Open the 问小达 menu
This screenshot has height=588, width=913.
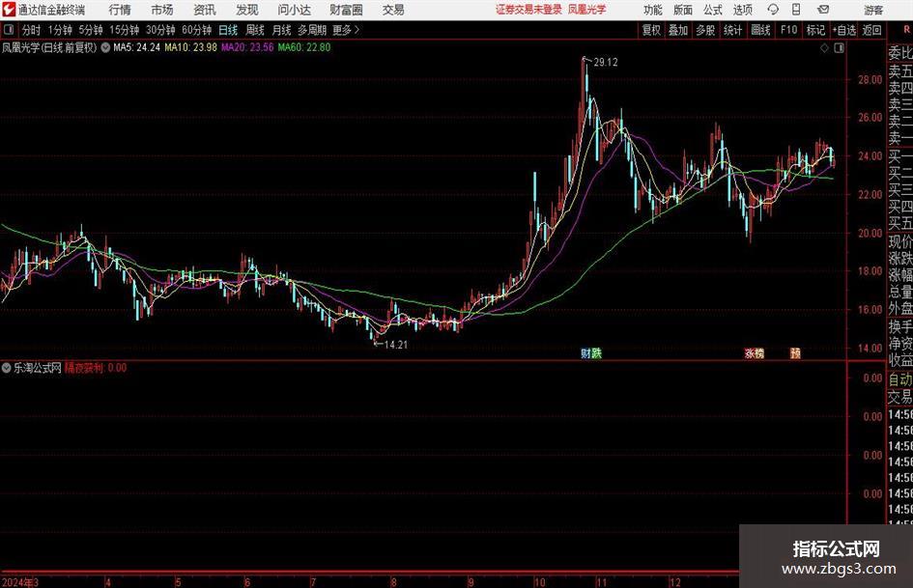pos(294,10)
